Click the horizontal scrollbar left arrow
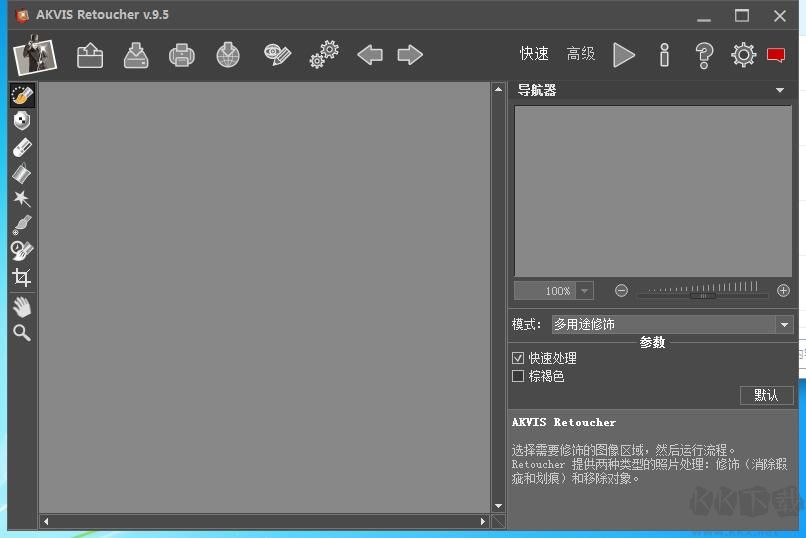 (46, 522)
